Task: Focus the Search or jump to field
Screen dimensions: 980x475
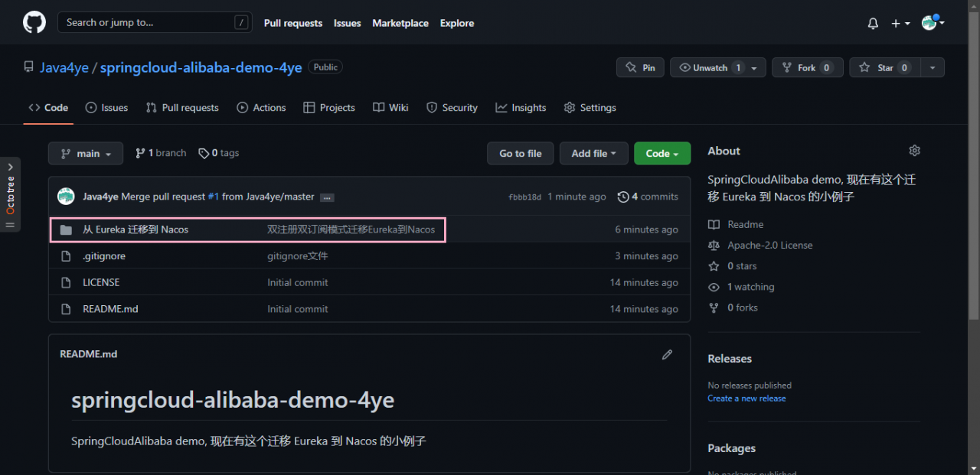Action: pos(155,23)
